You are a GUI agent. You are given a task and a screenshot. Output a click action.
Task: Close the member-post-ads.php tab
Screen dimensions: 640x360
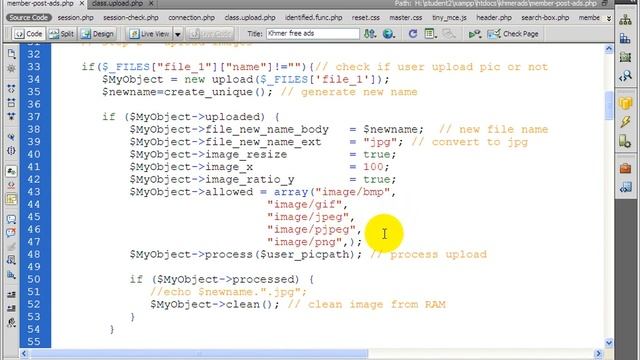[81, 4]
